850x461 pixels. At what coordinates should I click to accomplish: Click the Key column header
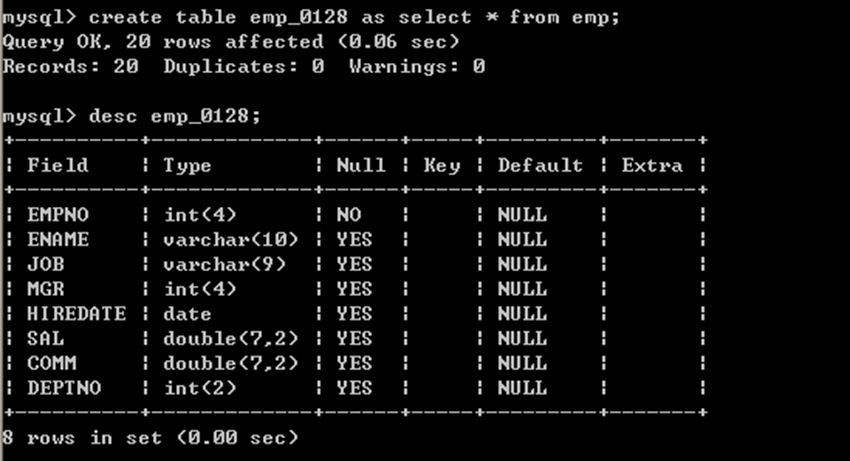pyautogui.click(x=441, y=165)
